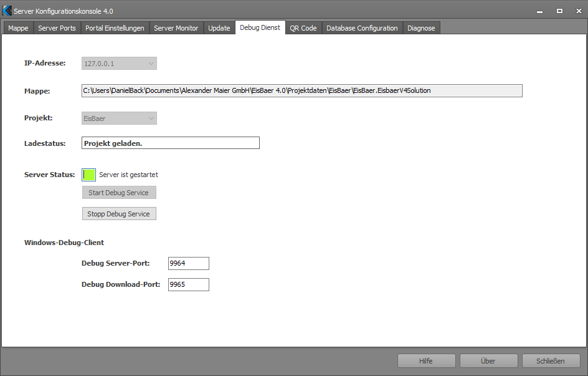The image size is (588, 376).
Task: Click the 'Ladestatus:' label
Action: 45,143
